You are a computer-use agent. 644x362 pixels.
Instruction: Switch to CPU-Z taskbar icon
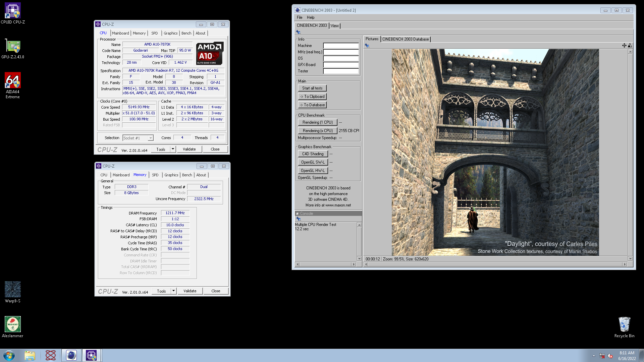[x=91, y=355]
